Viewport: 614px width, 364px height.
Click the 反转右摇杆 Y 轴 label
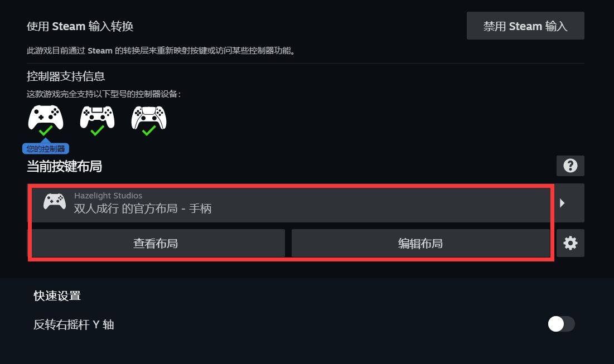pyautogui.click(x=74, y=324)
